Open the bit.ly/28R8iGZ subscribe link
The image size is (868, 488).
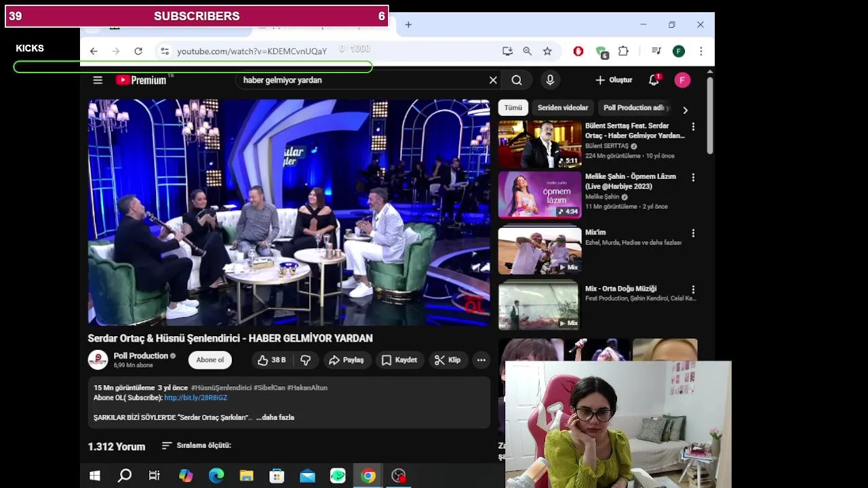[x=195, y=398]
